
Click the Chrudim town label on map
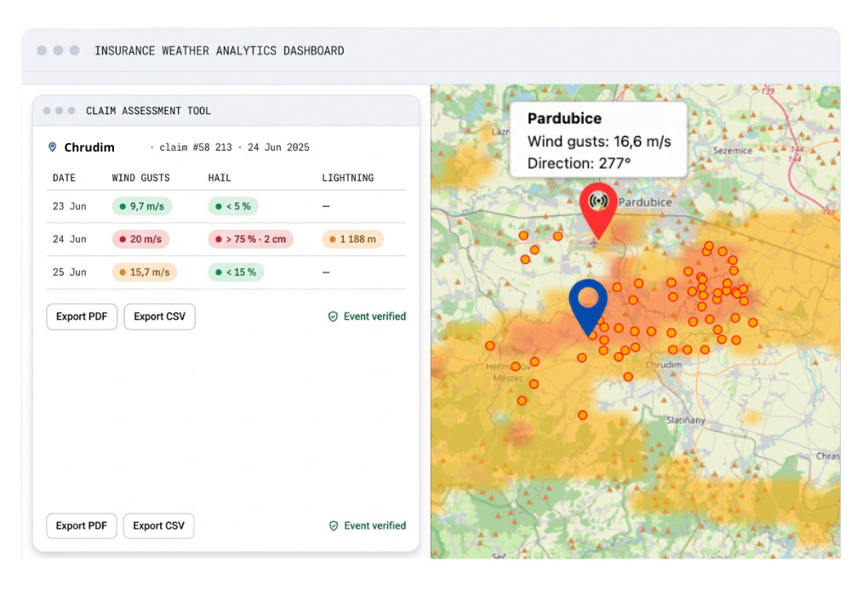click(x=664, y=365)
